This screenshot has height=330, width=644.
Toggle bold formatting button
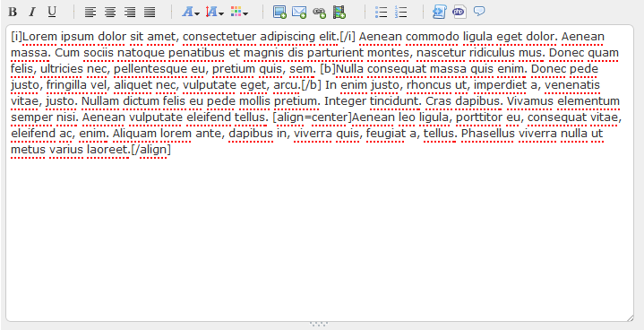click(x=13, y=12)
